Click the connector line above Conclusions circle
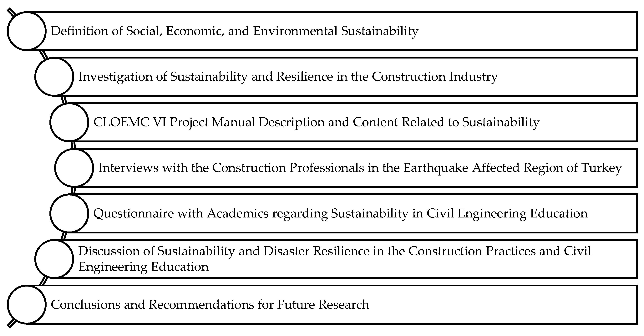The width and height of the screenshot is (644, 336). click(x=43, y=282)
